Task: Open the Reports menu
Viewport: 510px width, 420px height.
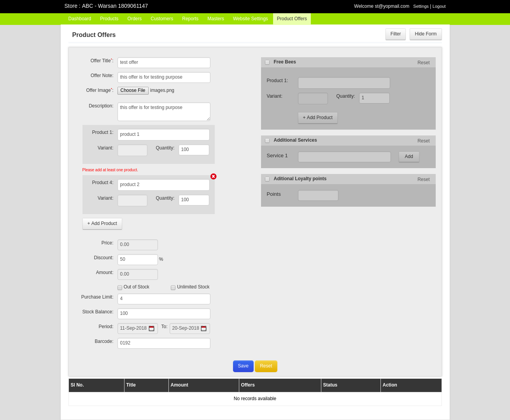Action: click(190, 19)
